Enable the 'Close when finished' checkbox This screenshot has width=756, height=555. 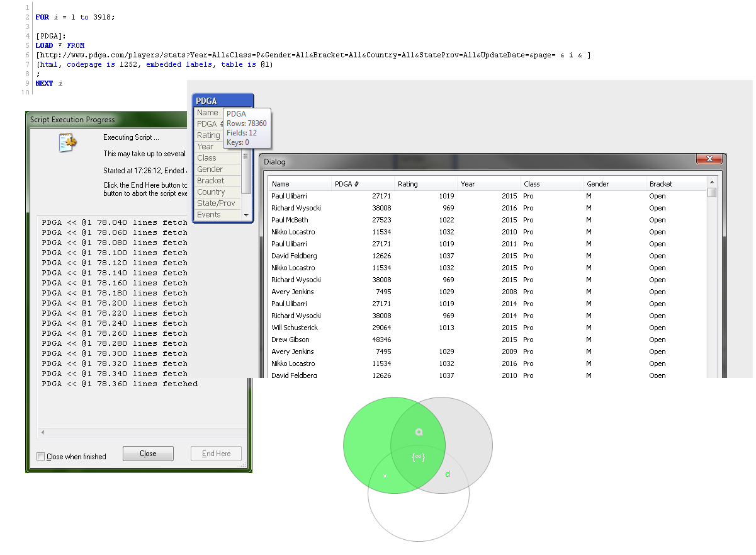click(x=41, y=457)
